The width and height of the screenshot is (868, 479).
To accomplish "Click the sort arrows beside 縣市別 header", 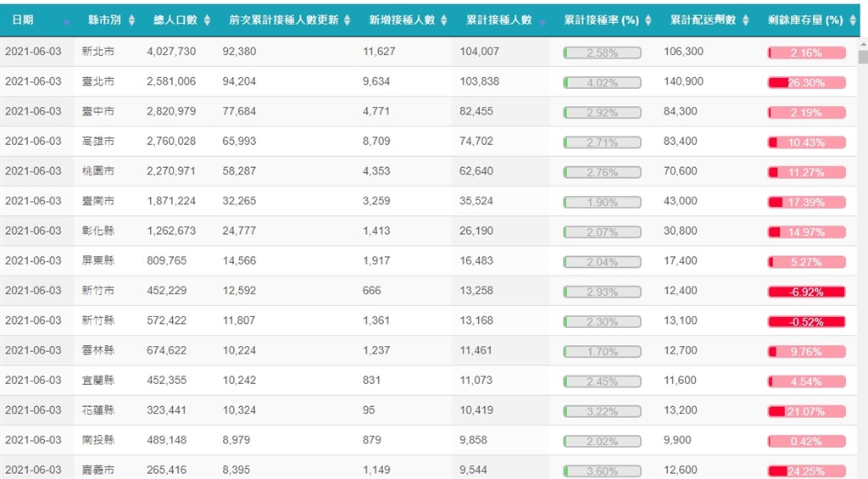I will pyautogui.click(x=131, y=20).
